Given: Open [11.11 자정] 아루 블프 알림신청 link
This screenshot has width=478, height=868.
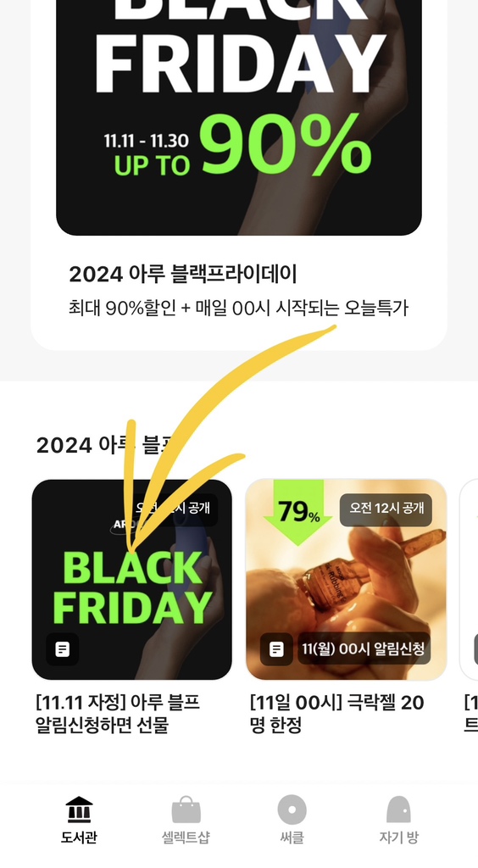Looking at the screenshot, I should tap(118, 714).
